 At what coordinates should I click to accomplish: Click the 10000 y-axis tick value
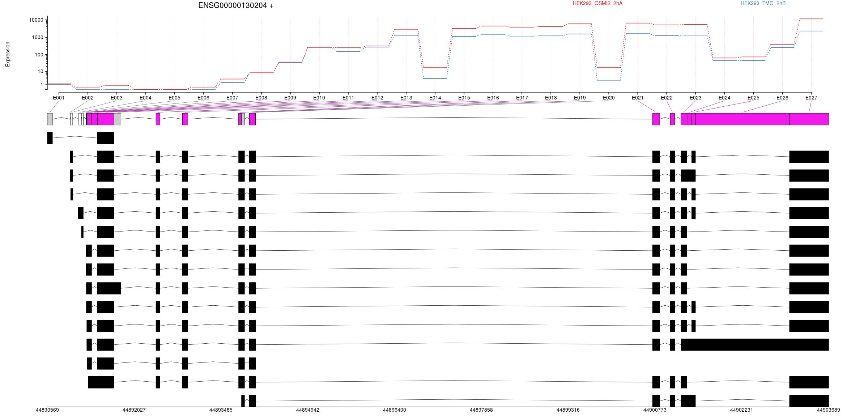[x=36, y=20]
